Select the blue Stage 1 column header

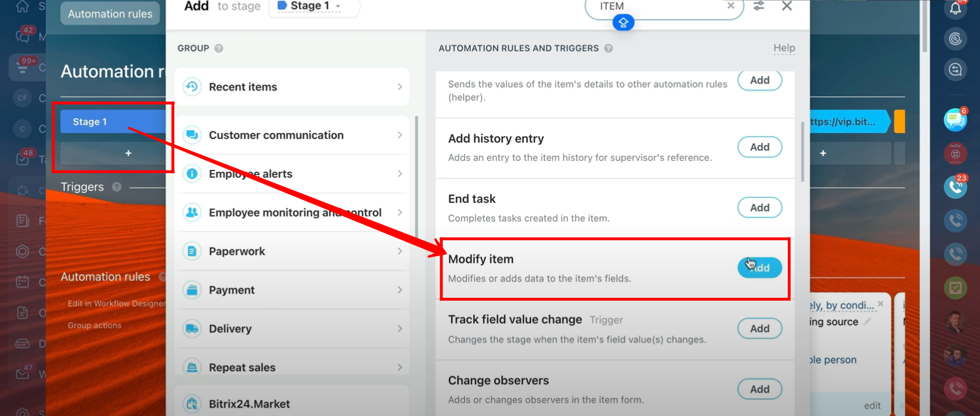[113, 122]
